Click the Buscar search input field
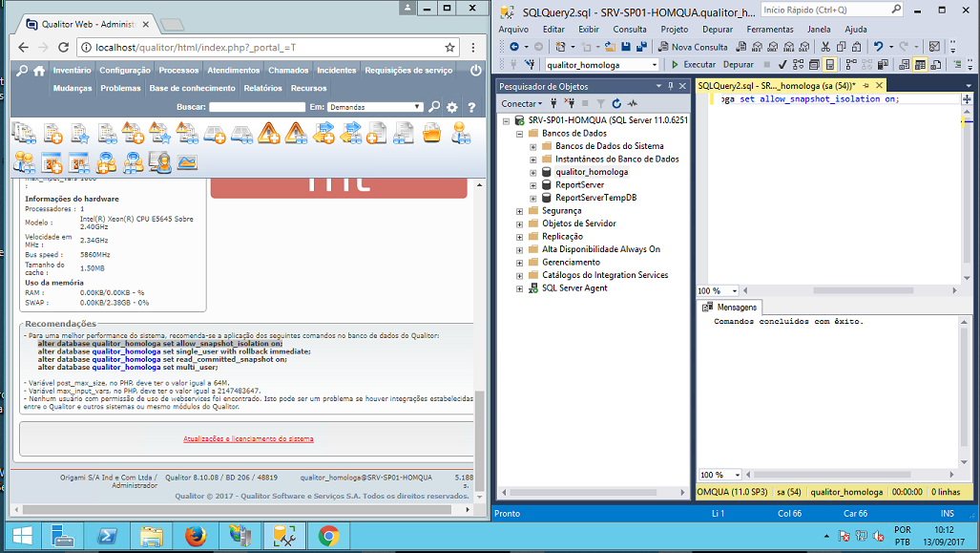The image size is (980, 553). tap(257, 107)
